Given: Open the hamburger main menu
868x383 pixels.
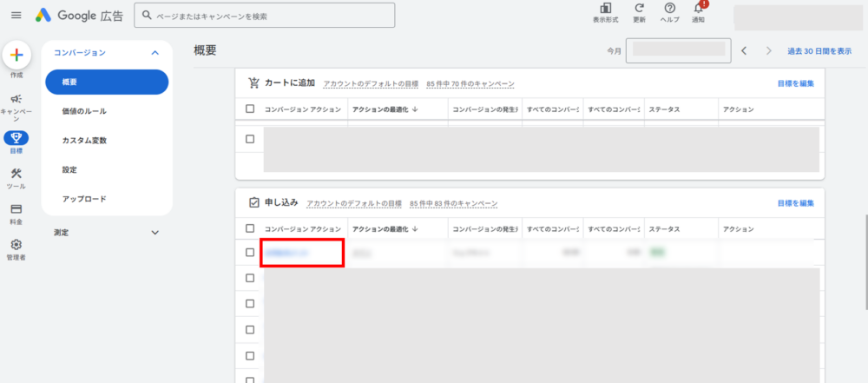Looking at the screenshot, I should click(x=16, y=16).
